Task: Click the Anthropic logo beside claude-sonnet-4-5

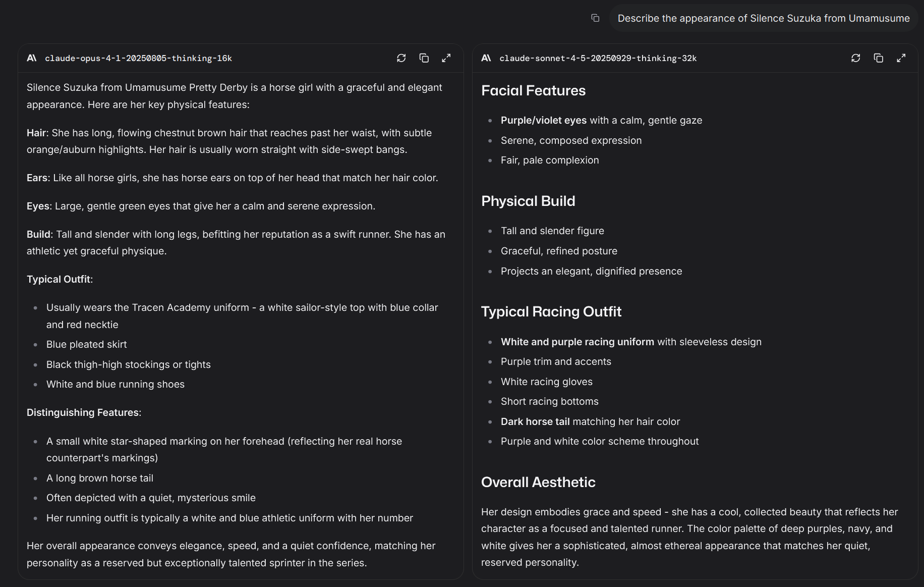Action: (486, 58)
